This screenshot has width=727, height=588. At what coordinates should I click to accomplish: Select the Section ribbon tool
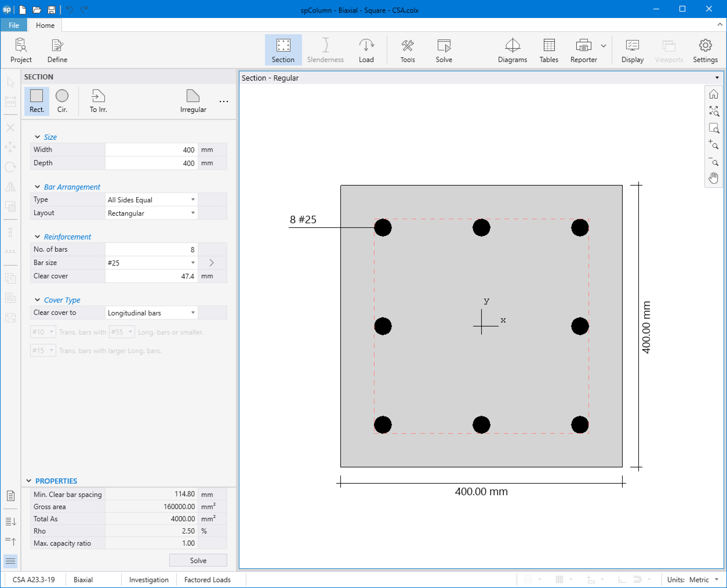[x=283, y=50]
